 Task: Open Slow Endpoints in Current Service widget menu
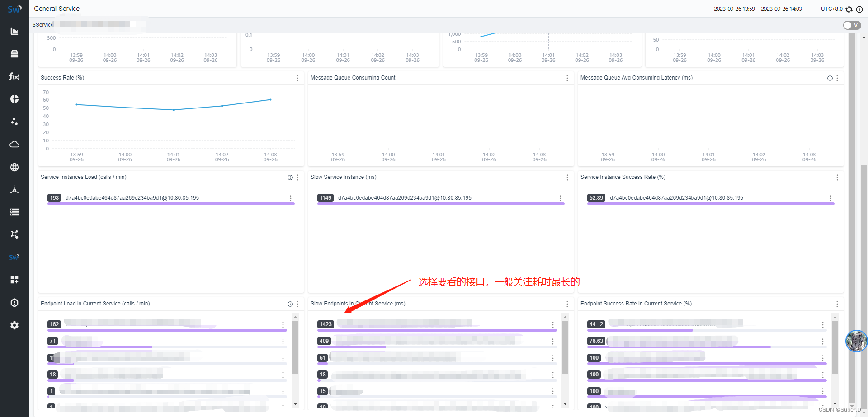(x=567, y=304)
